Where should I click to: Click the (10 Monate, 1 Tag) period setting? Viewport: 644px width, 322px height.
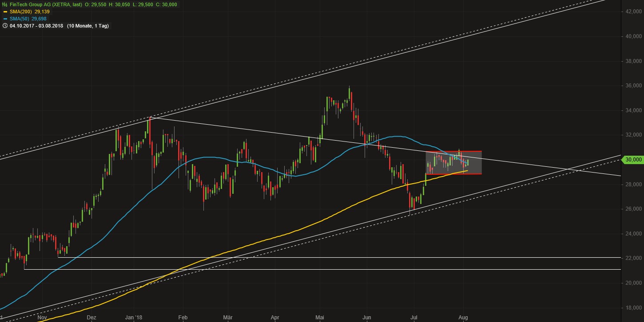point(88,26)
